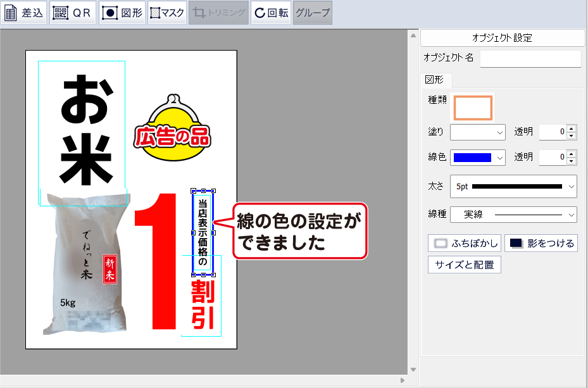
Task: Click the QR code toolbar icon
Action: [x=72, y=13]
